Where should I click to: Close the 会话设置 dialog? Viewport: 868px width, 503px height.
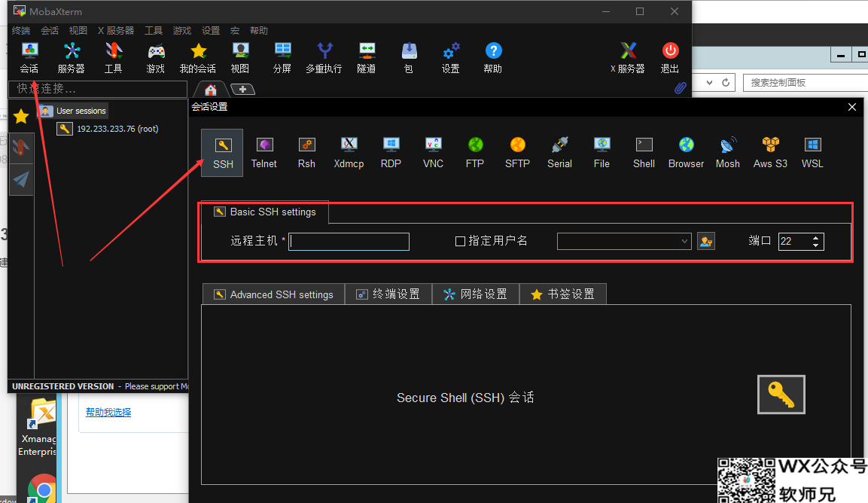pyautogui.click(x=852, y=107)
